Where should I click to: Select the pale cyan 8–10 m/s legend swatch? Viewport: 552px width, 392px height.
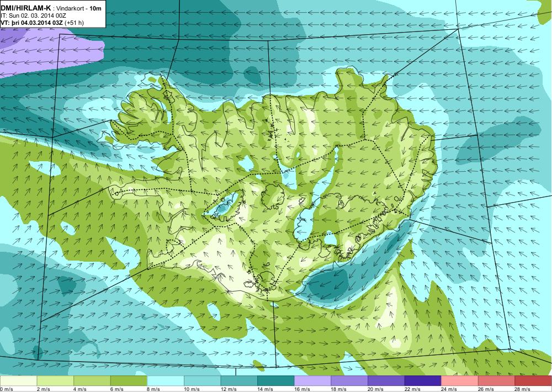pos(166,381)
